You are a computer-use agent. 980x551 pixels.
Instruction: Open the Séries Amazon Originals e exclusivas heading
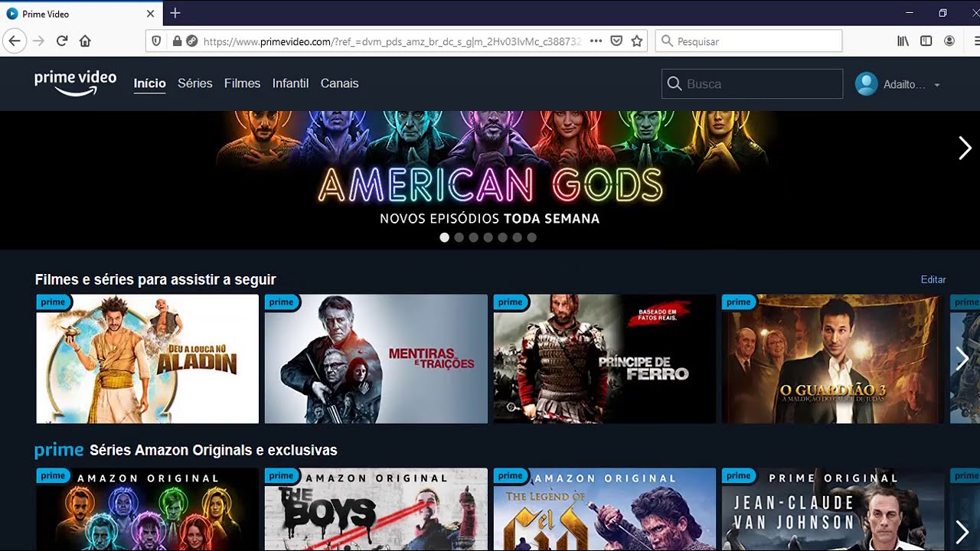pyautogui.click(x=213, y=450)
